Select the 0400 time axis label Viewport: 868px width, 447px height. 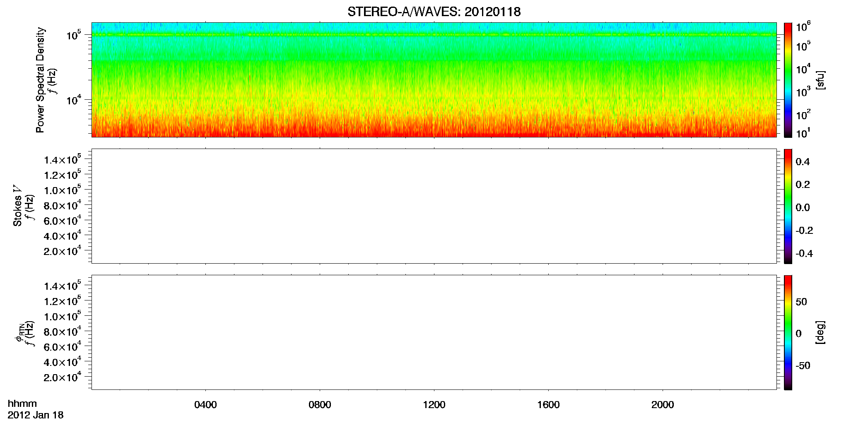click(x=205, y=405)
